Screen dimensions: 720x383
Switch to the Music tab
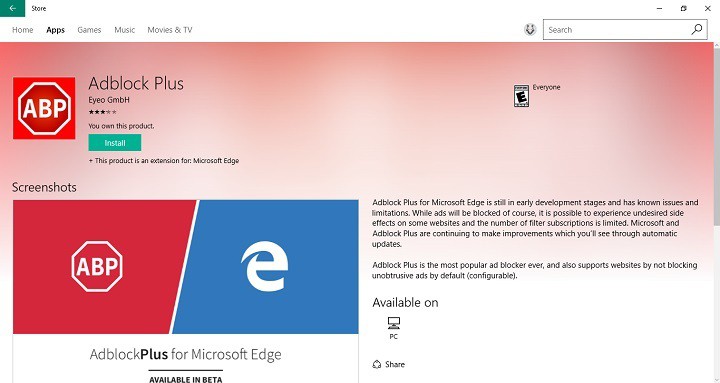click(124, 30)
